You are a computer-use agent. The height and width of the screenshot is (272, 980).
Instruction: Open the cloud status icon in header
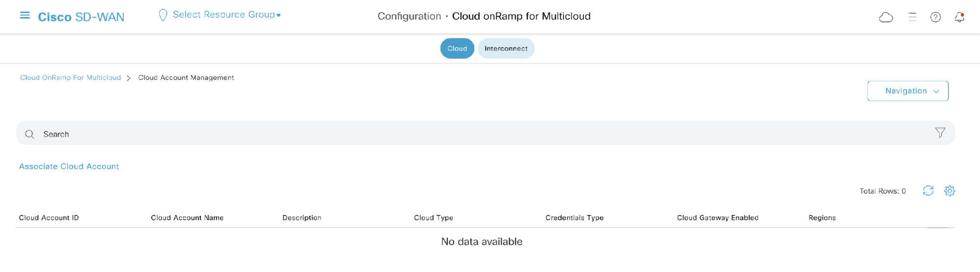tap(886, 18)
